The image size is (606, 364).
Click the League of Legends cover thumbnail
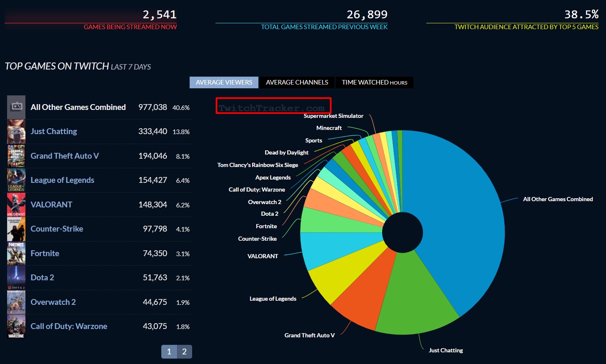click(16, 180)
